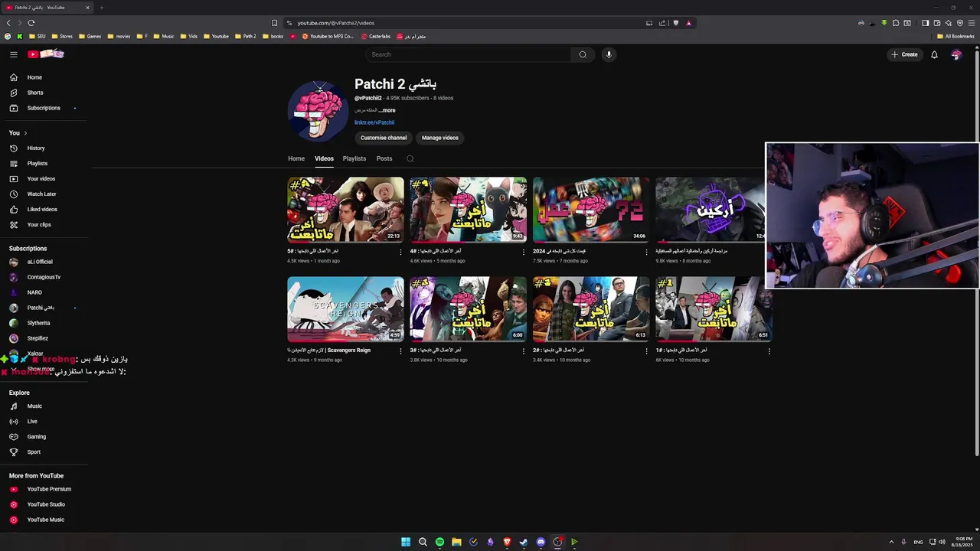Click the YouTube logo in header

(x=46, y=54)
